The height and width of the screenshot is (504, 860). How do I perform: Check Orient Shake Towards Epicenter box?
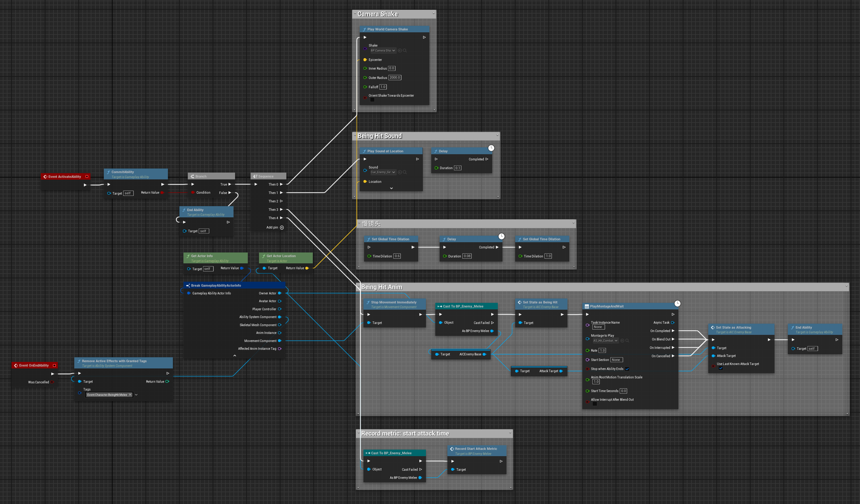pos(372,100)
